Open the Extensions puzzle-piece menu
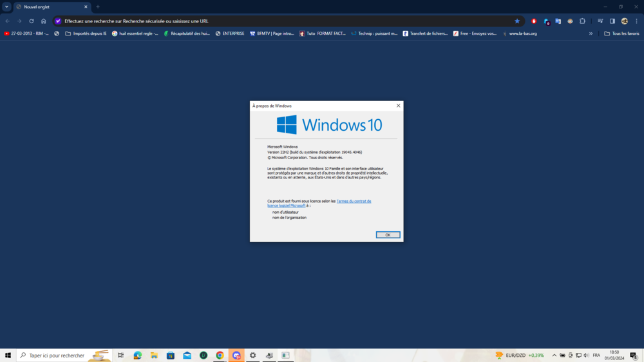644x362 pixels. (x=582, y=21)
